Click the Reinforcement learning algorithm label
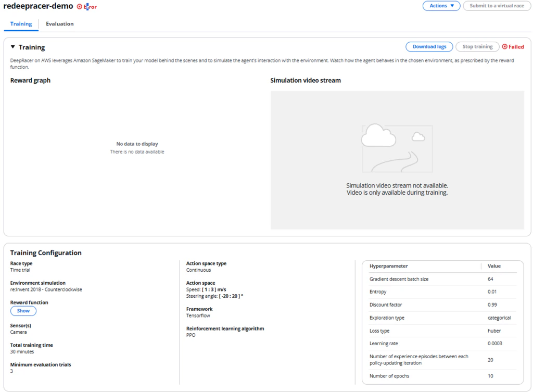 tap(225, 329)
